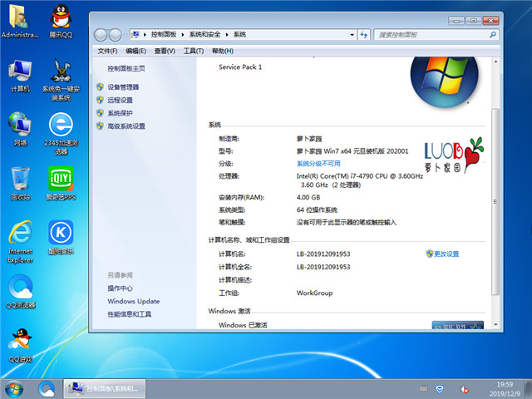Click the security shield tray icon

440,389
